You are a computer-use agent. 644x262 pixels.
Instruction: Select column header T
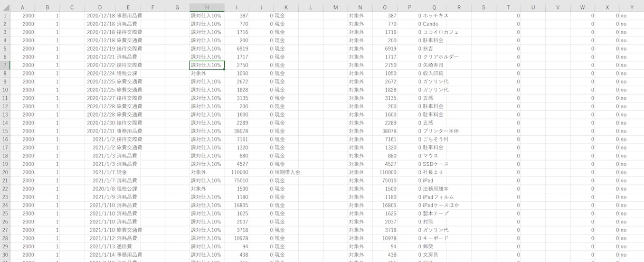click(x=508, y=7)
